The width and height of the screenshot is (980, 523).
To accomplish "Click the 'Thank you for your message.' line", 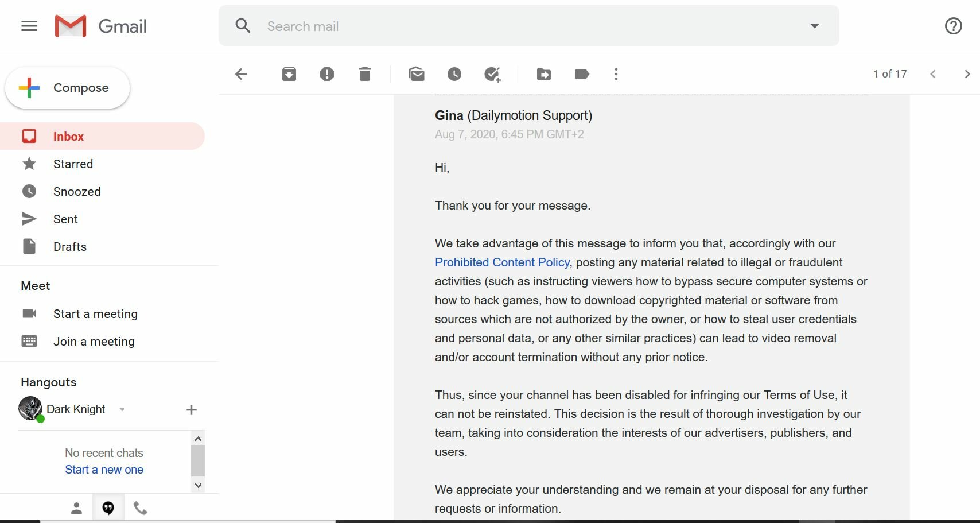I will coord(512,206).
